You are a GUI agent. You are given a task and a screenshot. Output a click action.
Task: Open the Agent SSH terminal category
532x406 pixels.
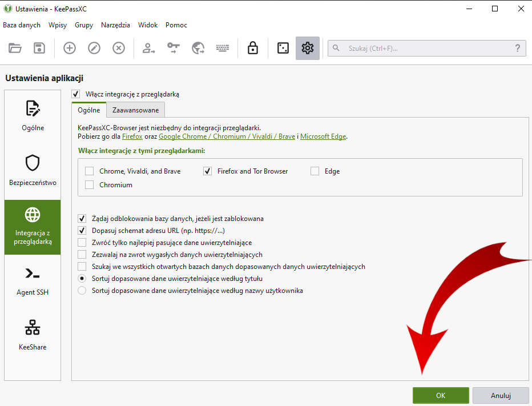click(33, 282)
